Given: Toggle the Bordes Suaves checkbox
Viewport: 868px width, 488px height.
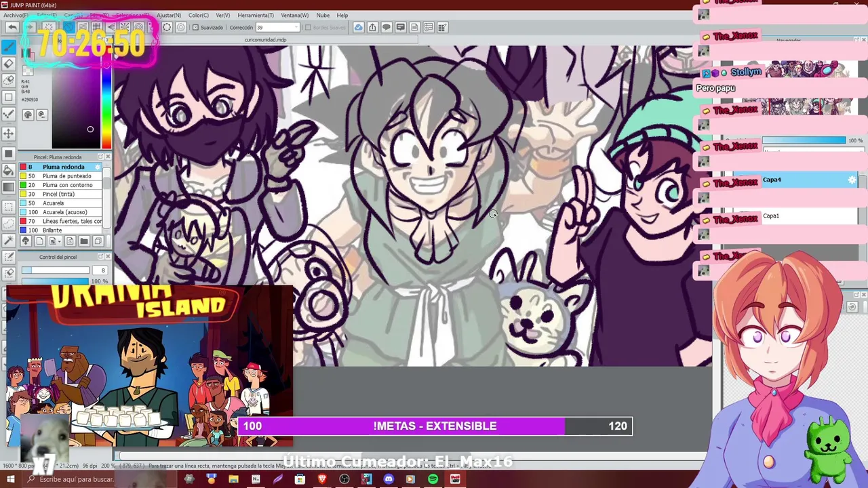Looking at the screenshot, I should 308,28.
